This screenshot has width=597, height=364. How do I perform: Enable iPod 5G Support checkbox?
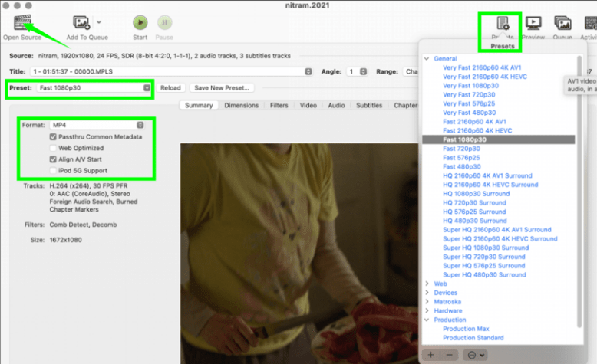point(53,170)
